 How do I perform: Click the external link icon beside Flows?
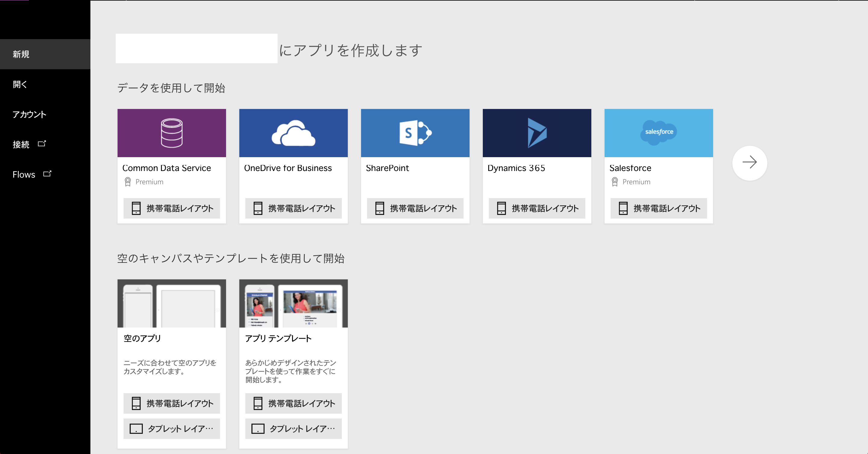coord(47,174)
